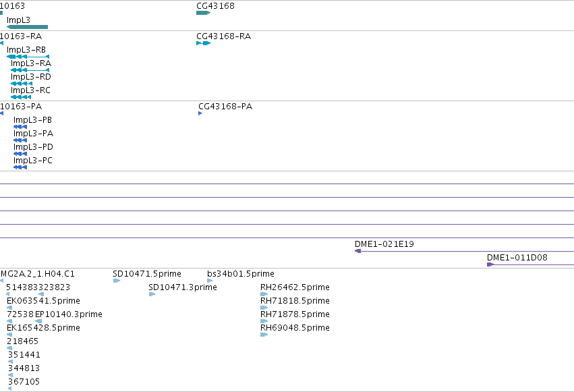The width and height of the screenshot is (574, 392).
Task: Click the 10163-RA transcript label
Action: pyautogui.click(x=21, y=36)
